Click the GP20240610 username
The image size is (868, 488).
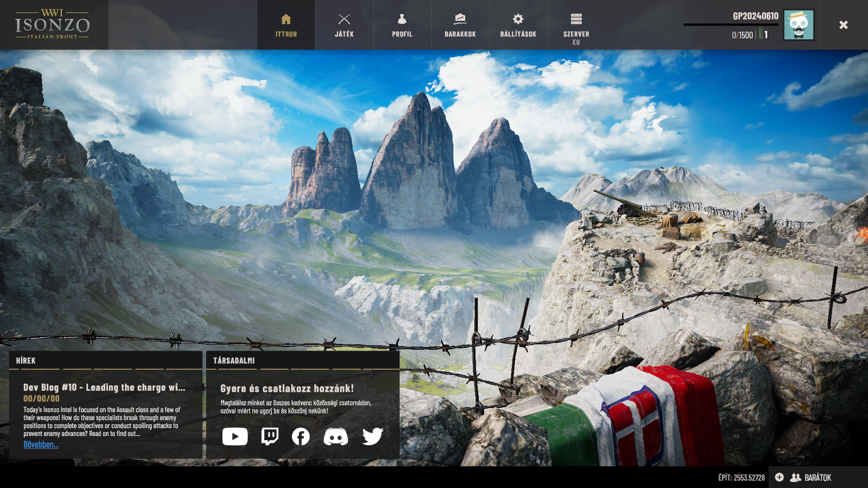(755, 16)
